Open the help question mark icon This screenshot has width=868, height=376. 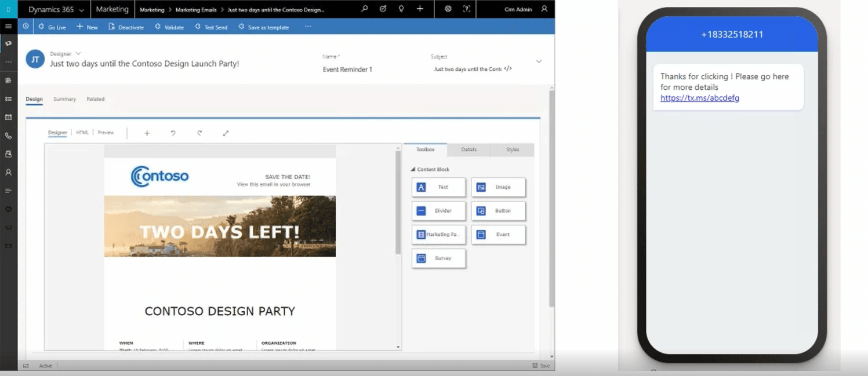pyautogui.click(x=467, y=9)
